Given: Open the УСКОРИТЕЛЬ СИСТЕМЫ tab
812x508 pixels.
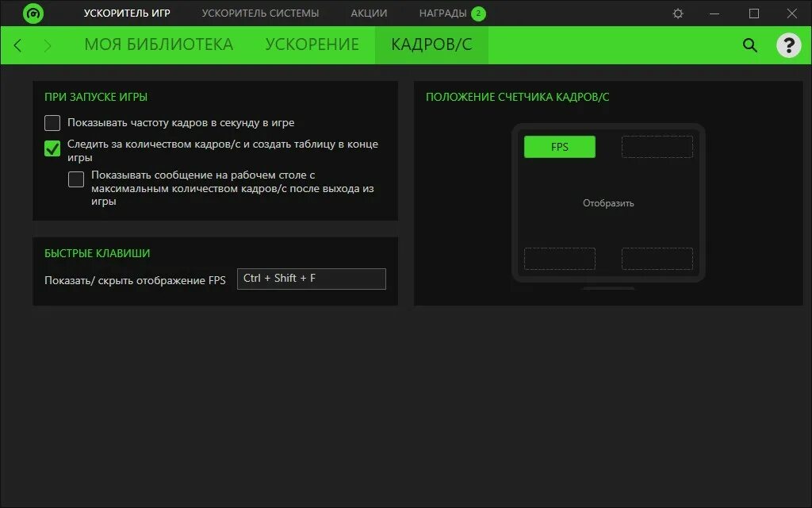Looking at the screenshot, I should [260, 13].
